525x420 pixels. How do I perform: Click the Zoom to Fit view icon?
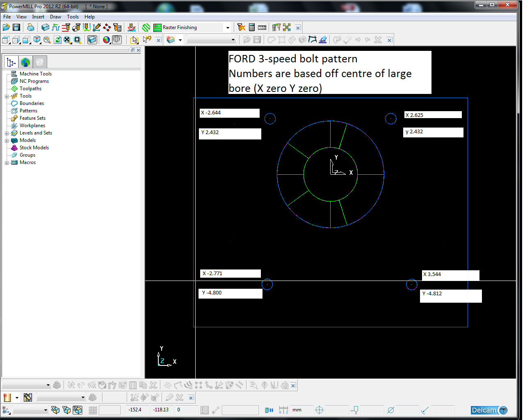67,40
